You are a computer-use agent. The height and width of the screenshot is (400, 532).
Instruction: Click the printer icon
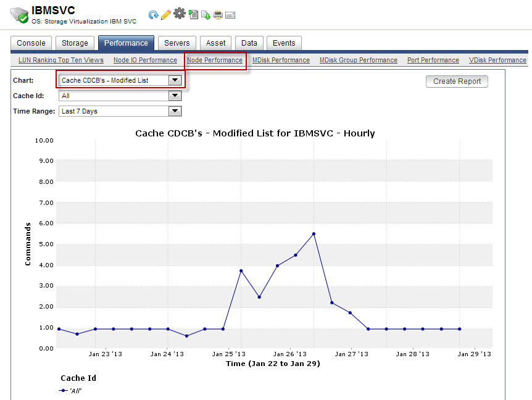218,15
